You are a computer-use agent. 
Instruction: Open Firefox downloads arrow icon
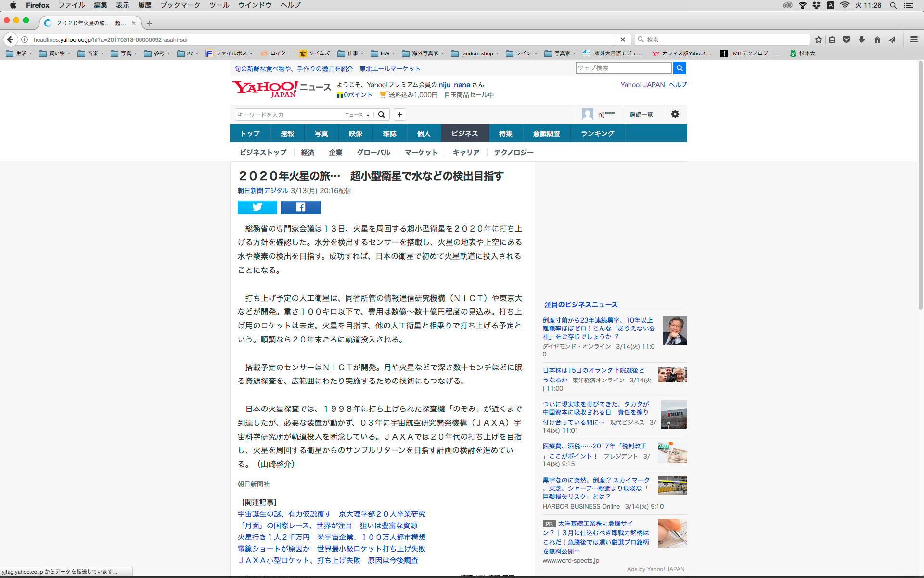coord(862,39)
